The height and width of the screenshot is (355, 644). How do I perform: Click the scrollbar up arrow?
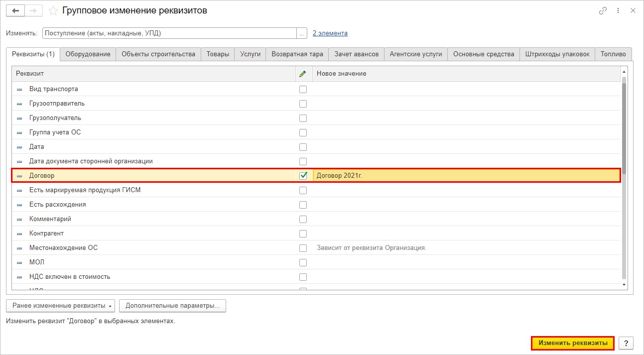click(624, 73)
